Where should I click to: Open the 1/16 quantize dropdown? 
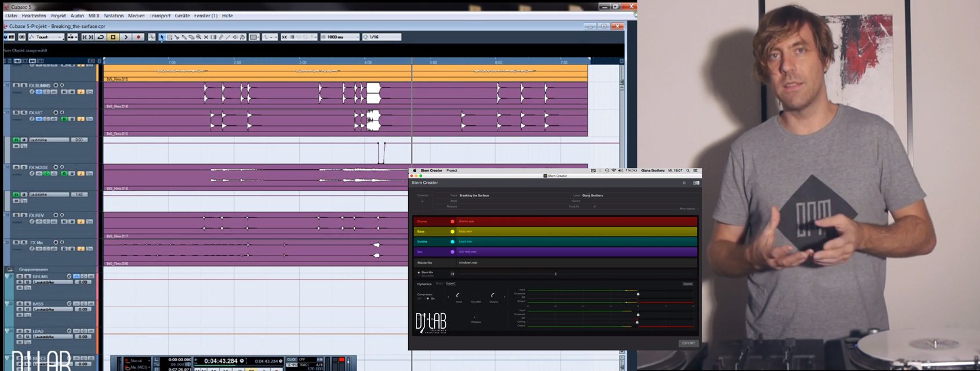point(382,37)
